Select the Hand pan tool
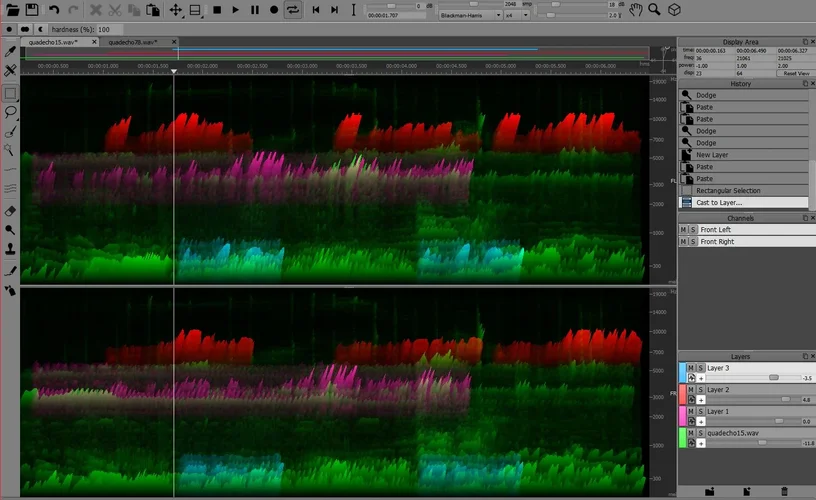Viewport: 816px width, 500px height. click(635, 9)
